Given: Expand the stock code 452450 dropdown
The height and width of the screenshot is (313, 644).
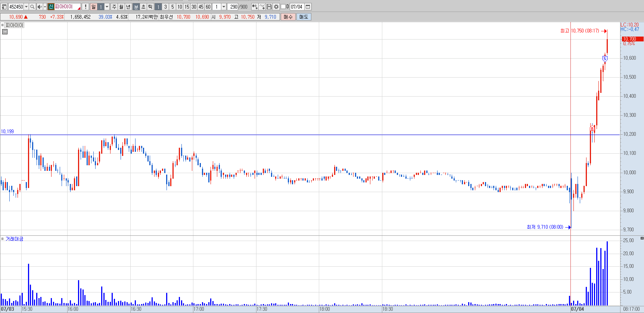Looking at the screenshot, I should pos(26,7).
